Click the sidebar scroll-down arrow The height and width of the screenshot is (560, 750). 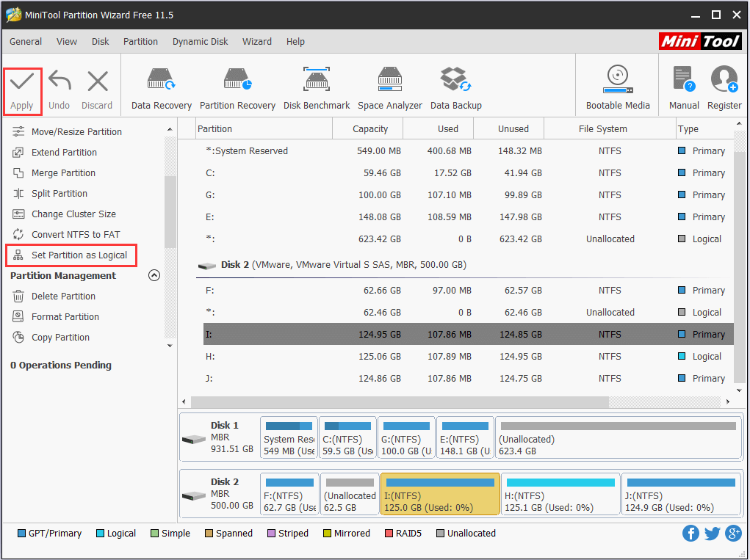(170, 346)
